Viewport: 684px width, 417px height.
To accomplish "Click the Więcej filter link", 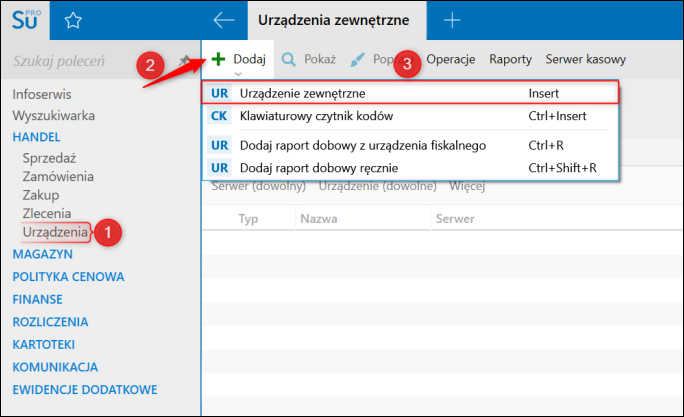I will [467, 187].
